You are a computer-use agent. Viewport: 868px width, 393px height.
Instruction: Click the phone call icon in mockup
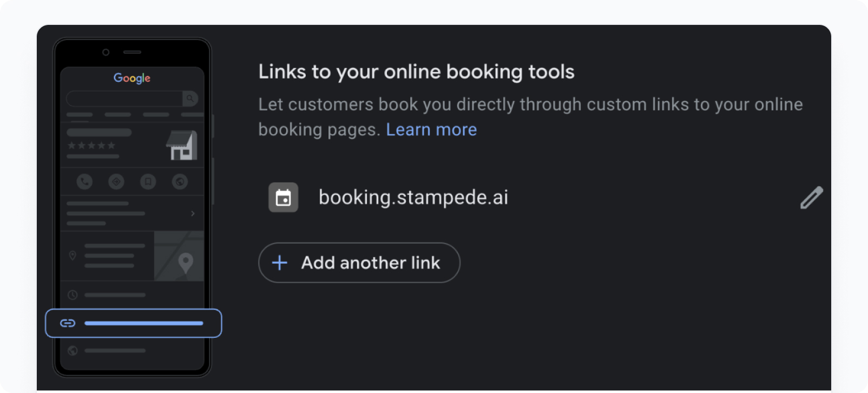84,182
